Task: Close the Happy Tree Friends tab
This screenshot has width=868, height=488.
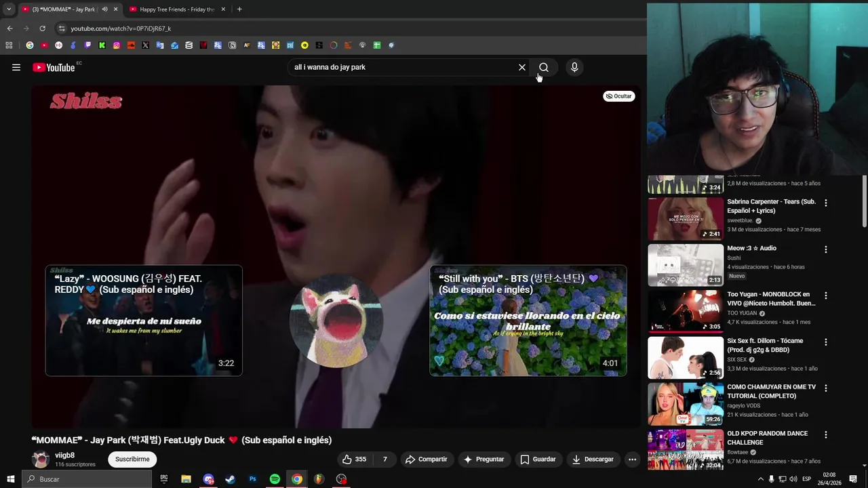Action: 223,9
